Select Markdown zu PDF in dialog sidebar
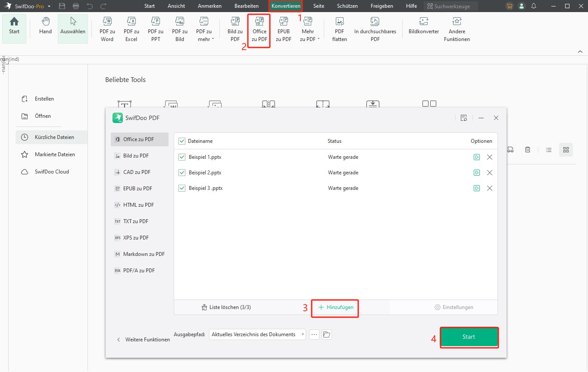Screen dimensions: 588x372 140,254
